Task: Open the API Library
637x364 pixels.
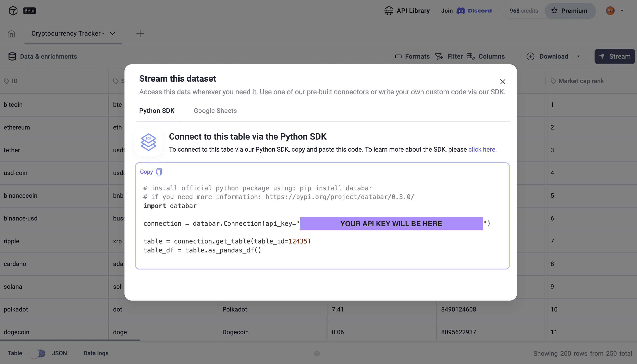Action: click(407, 11)
